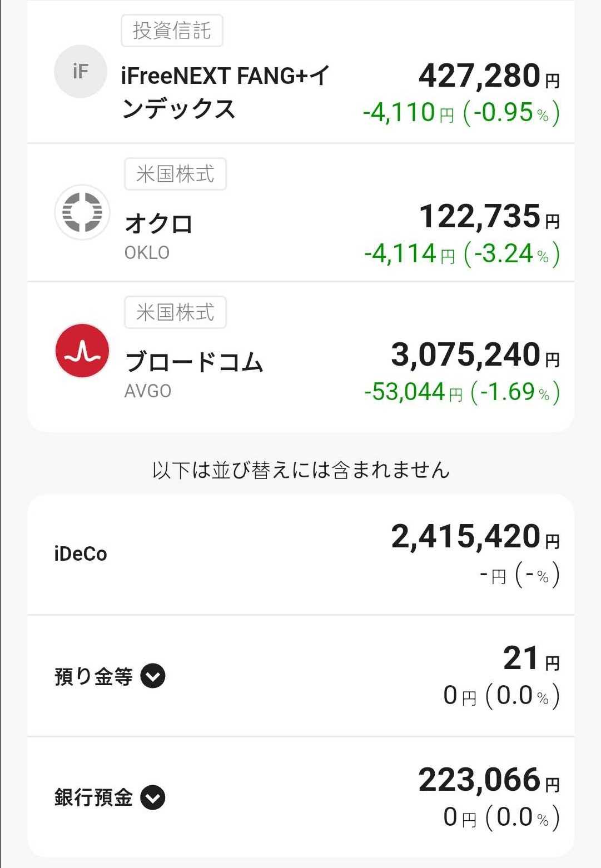Open the オクロ stock name

point(159,224)
